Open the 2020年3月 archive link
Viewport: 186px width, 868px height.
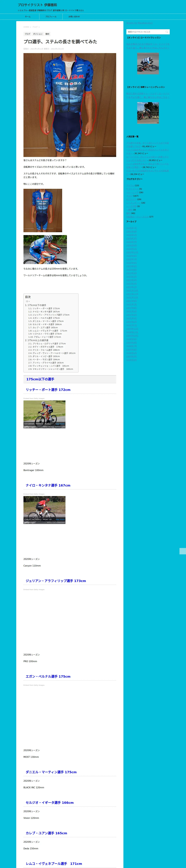pyautogui.click(x=132, y=360)
